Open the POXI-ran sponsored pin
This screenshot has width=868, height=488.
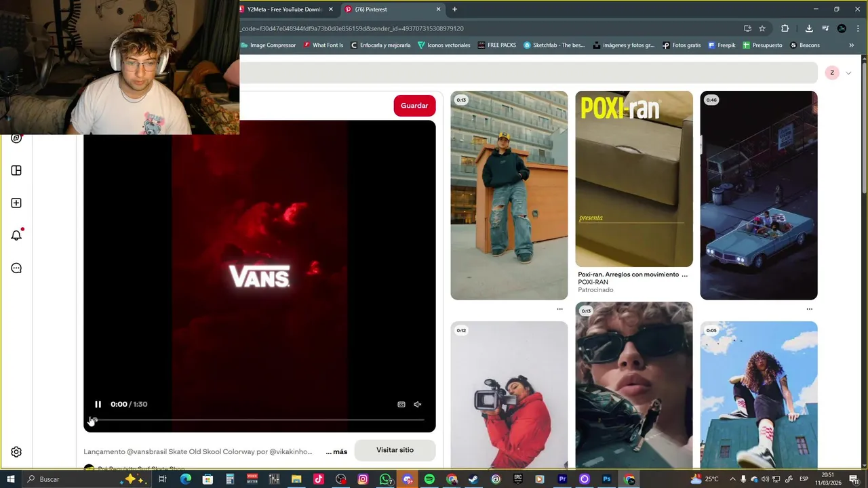[x=634, y=179]
